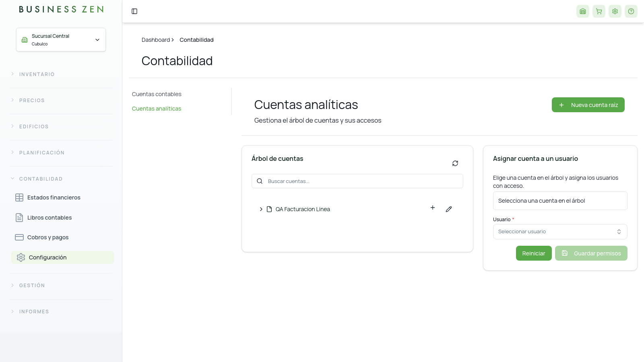644x362 pixels.
Task: Click the Estados financieros table icon
Action: pos(19,197)
